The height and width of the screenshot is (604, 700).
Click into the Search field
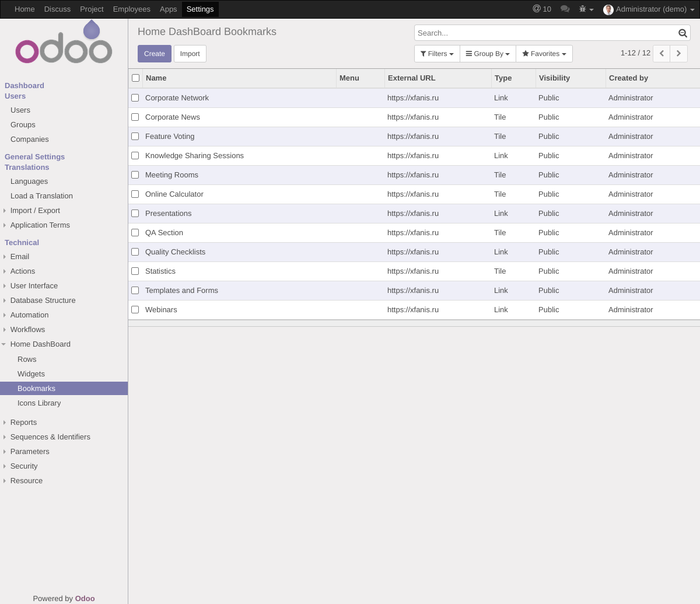[x=545, y=33]
